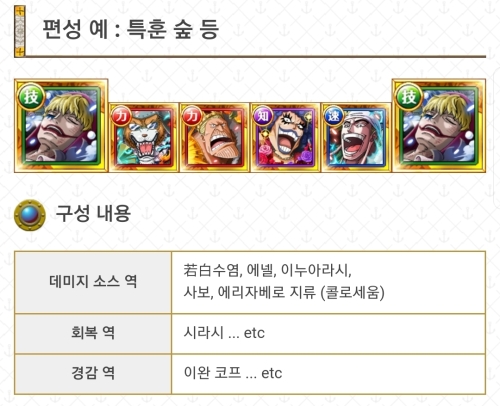
Task: Click the green 技 badge on left captain
Action: [x=31, y=97]
